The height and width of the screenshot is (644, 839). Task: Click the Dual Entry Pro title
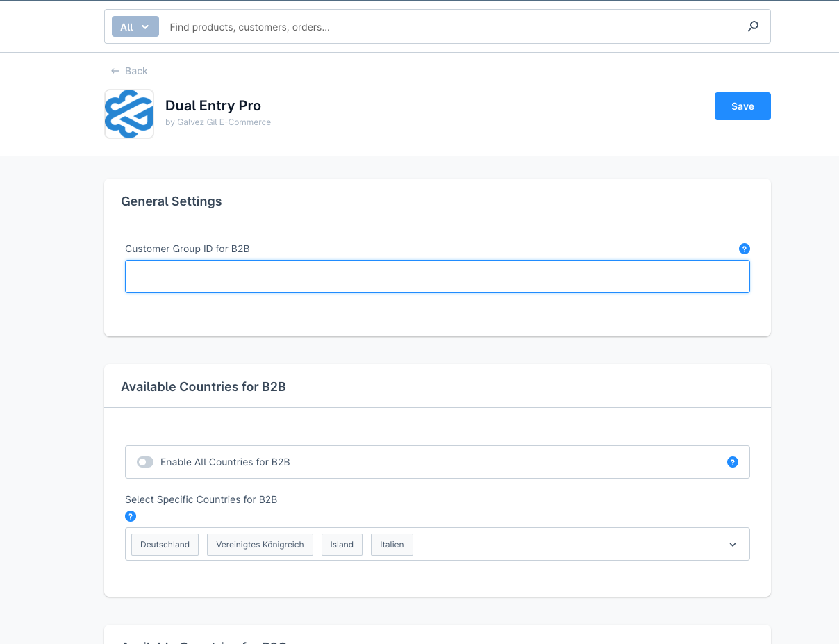click(213, 106)
